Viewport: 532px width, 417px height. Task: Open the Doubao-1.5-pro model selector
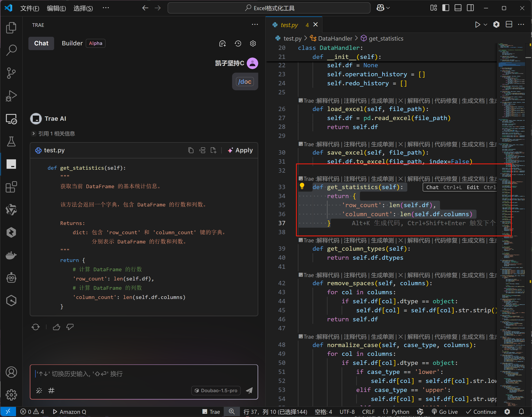(216, 390)
